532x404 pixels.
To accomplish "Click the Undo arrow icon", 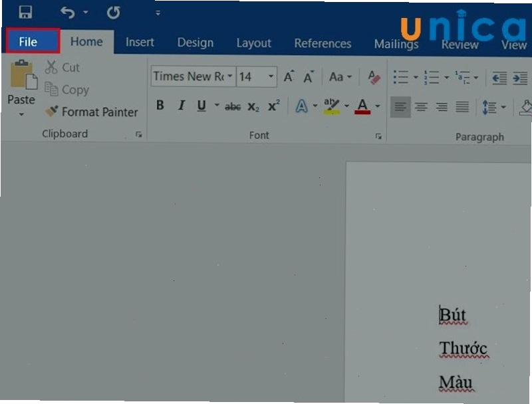I will click(67, 13).
